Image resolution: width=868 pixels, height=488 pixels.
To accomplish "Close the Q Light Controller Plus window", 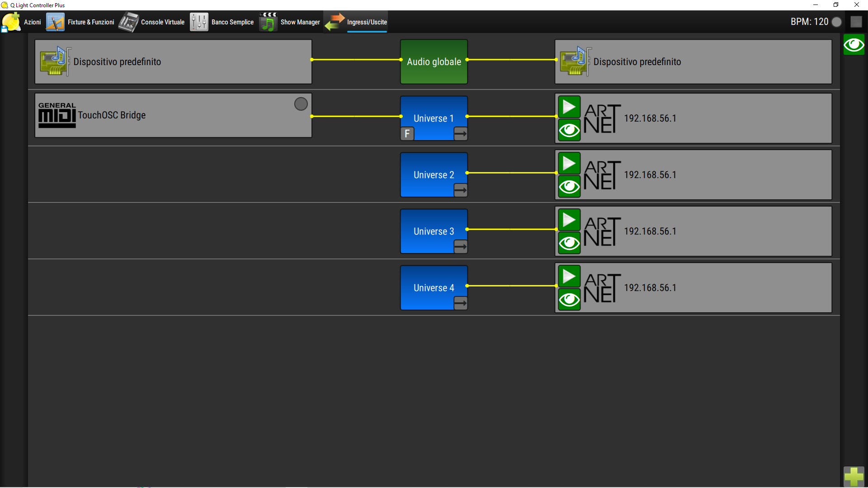I will coord(856,5).
